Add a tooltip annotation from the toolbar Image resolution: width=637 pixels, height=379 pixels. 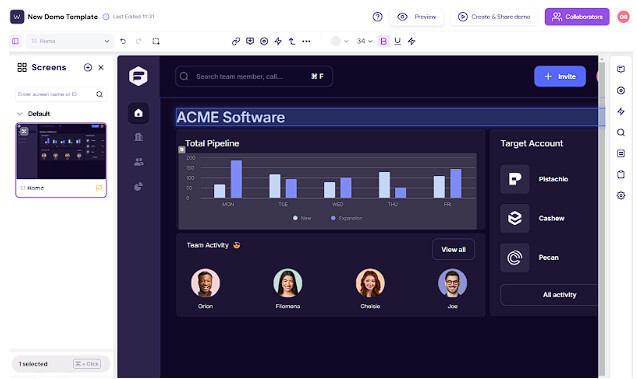(250, 41)
